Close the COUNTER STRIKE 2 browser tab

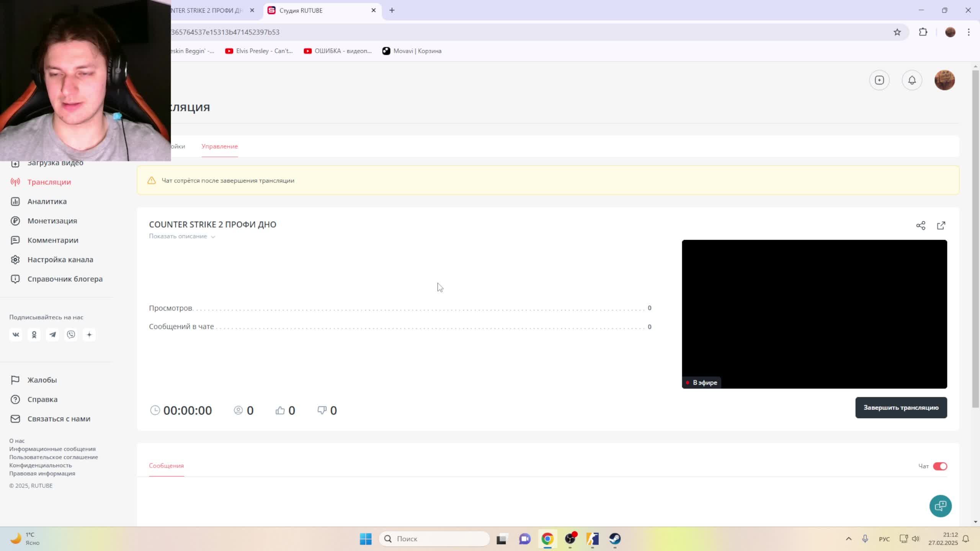click(x=252, y=10)
